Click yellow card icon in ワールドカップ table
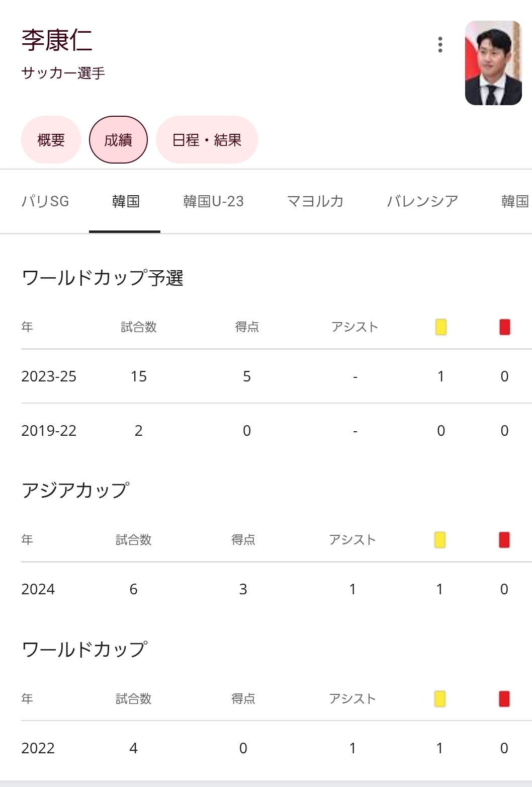 (x=440, y=699)
